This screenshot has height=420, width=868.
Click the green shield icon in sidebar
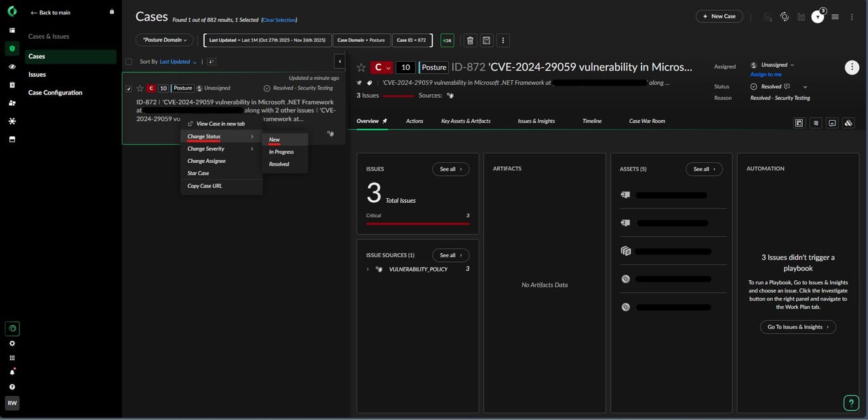pos(12,48)
